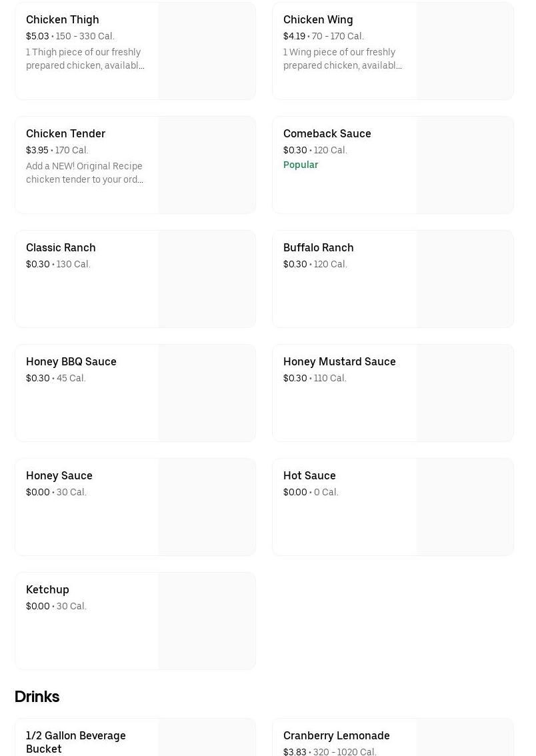The width and height of the screenshot is (536, 756).
Task: Click the Buffalo Ranch image placeholder
Action: coord(465,279)
